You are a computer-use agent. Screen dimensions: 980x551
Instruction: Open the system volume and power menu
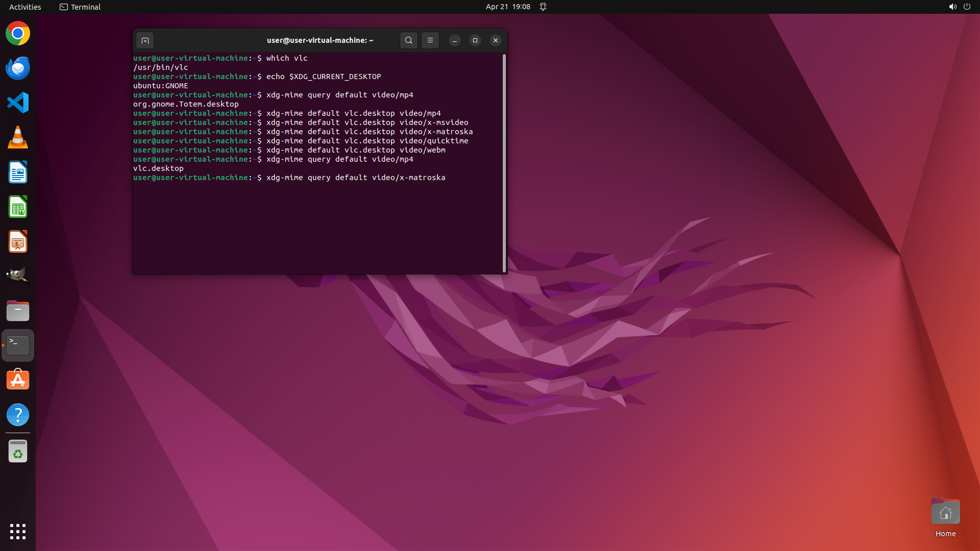coord(959,7)
